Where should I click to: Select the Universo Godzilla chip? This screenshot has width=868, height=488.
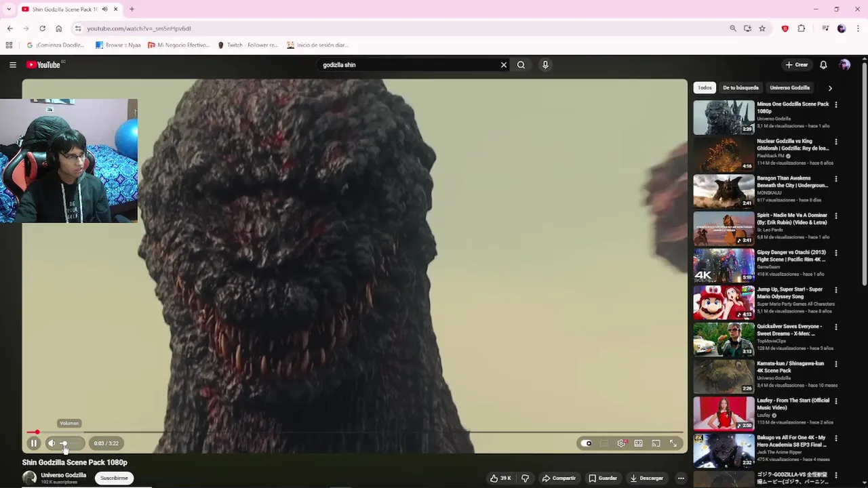pyautogui.click(x=789, y=87)
